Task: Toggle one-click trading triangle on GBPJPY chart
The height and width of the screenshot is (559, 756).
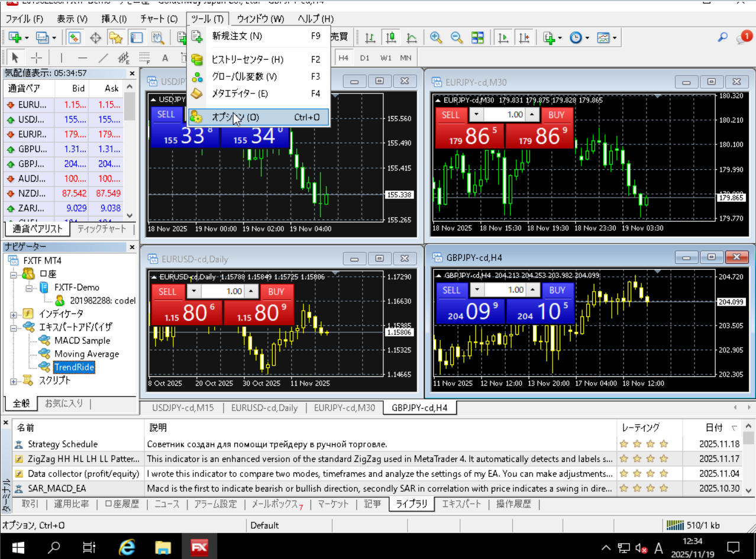Action: pos(438,276)
